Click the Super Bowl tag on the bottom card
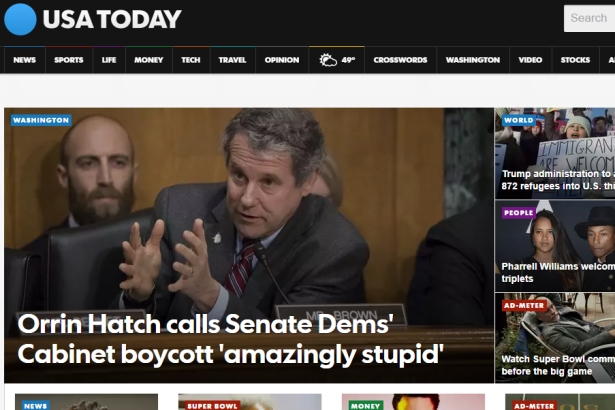The image size is (615, 410). click(213, 406)
